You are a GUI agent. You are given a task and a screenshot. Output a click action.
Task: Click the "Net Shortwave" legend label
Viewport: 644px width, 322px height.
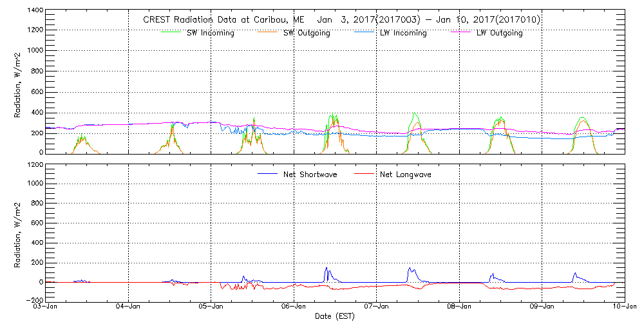click(x=310, y=174)
